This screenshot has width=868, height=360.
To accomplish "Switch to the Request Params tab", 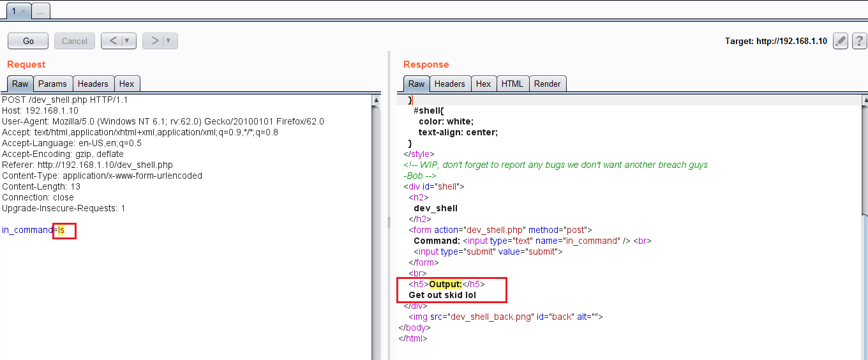I will click(x=52, y=84).
